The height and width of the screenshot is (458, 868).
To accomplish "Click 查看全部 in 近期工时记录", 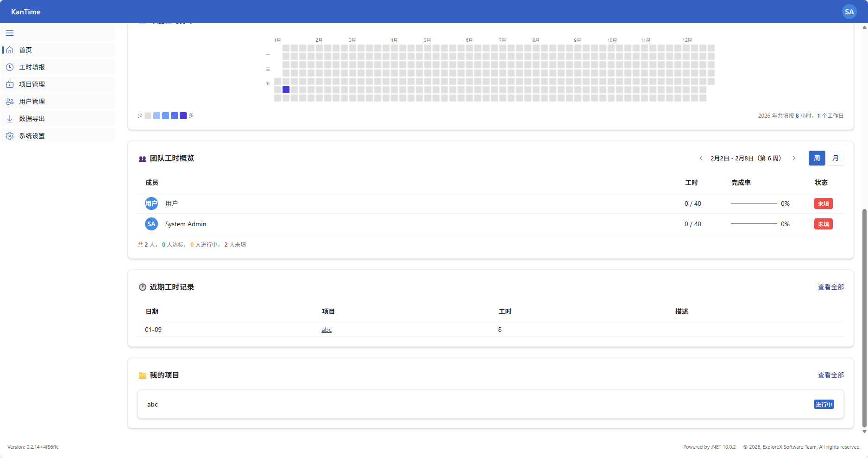I will tap(830, 287).
